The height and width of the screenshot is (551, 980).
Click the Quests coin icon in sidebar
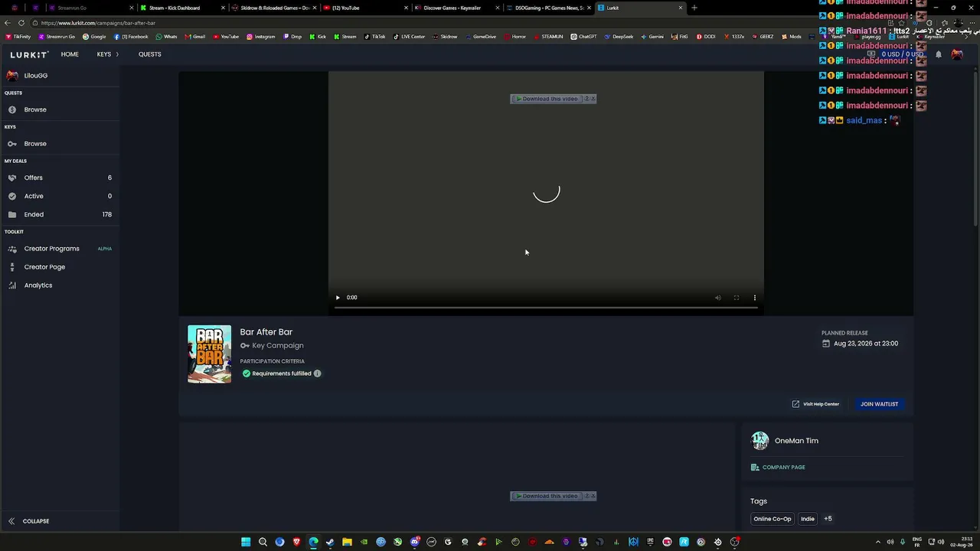12,109
